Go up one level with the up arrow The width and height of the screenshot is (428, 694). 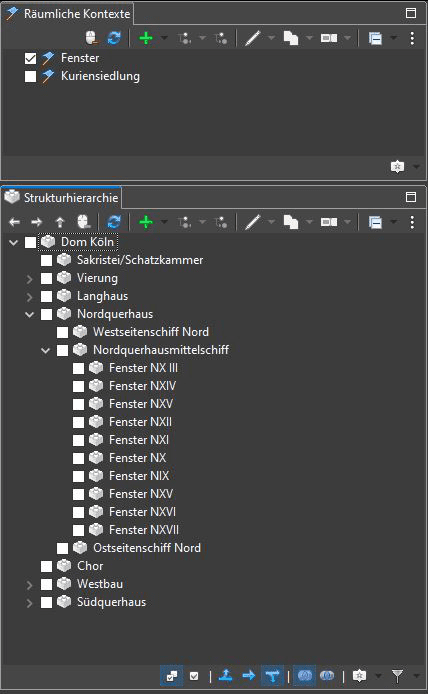coord(60,222)
